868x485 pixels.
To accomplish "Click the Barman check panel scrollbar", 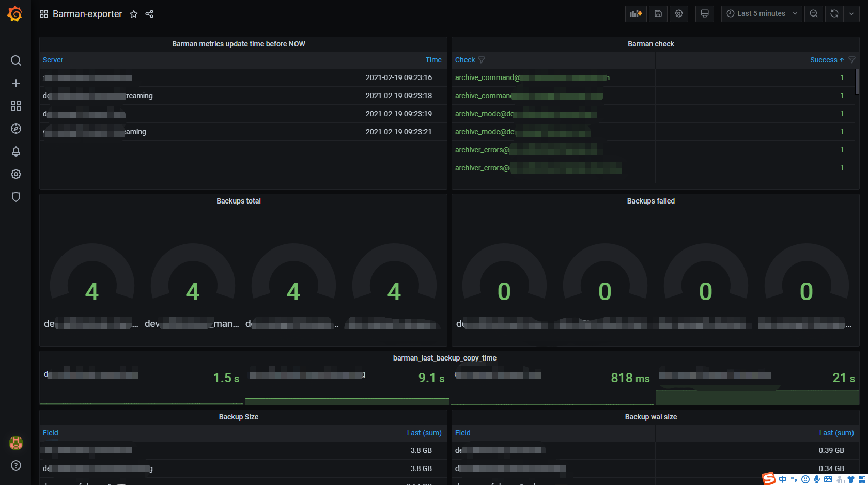I will [857, 82].
